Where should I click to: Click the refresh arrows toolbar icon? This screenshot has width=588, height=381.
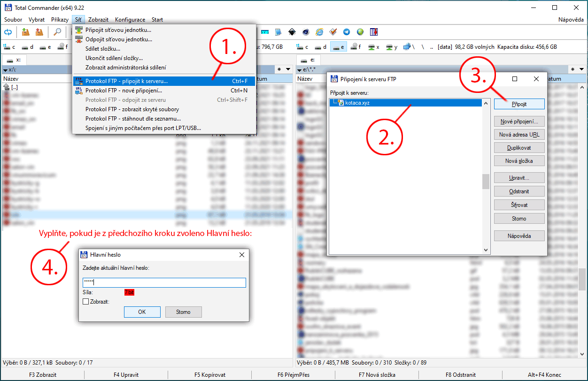click(x=8, y=32)
